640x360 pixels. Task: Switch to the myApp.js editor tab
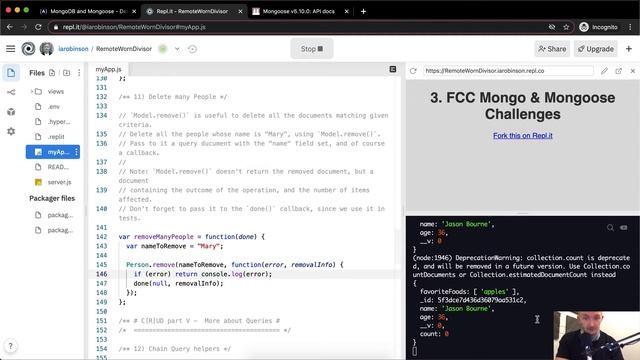point(109,69)
